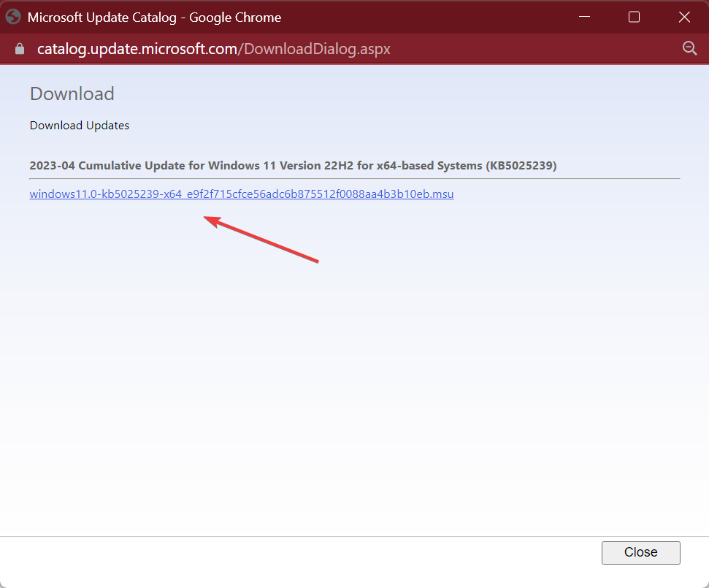Click the globe icon in title bar
Image resolution: width=709 pixels, height=588 pixels.
13,18
